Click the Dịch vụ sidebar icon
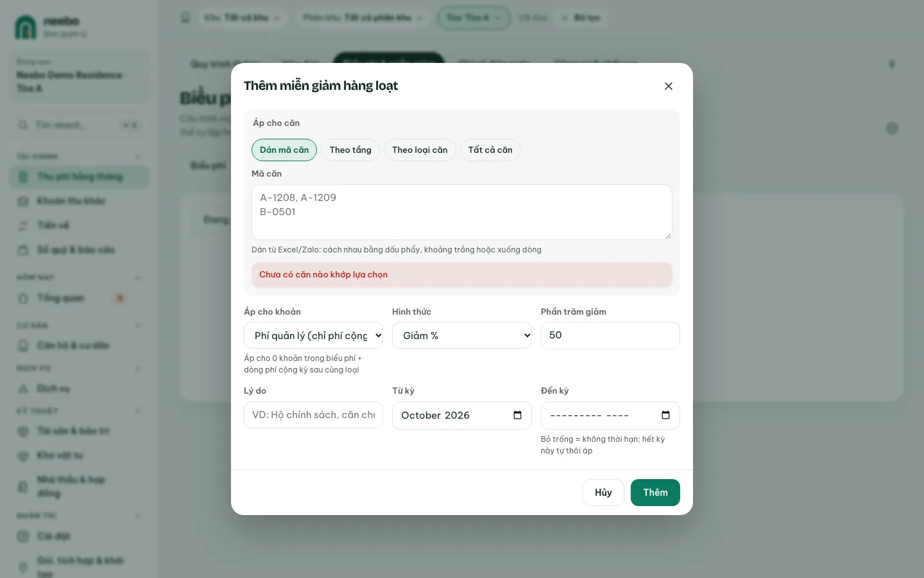The width and height of the screenshot is (924, 578). pos(24,389)
